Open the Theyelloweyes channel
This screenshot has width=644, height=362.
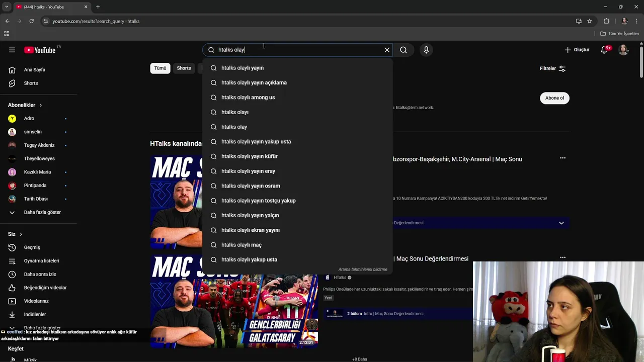pyautogui.click(x=38, y=158)
